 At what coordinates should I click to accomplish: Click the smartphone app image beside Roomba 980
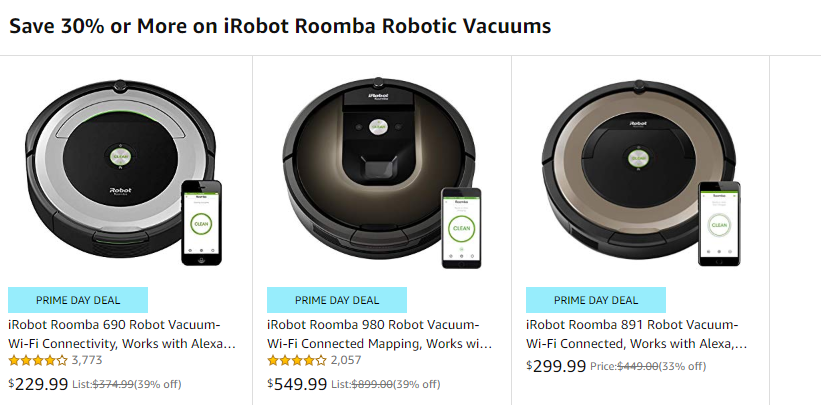pyautogui.click(x=461, y=228)
